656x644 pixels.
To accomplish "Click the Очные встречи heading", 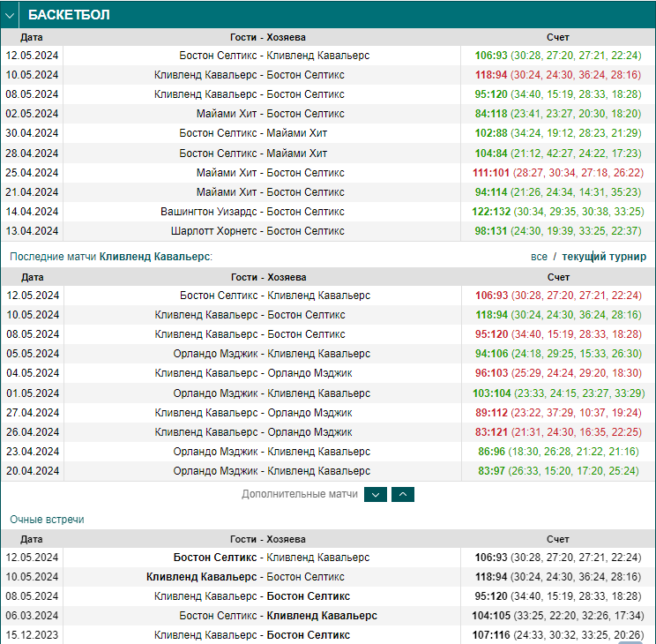I will (47, 520).
